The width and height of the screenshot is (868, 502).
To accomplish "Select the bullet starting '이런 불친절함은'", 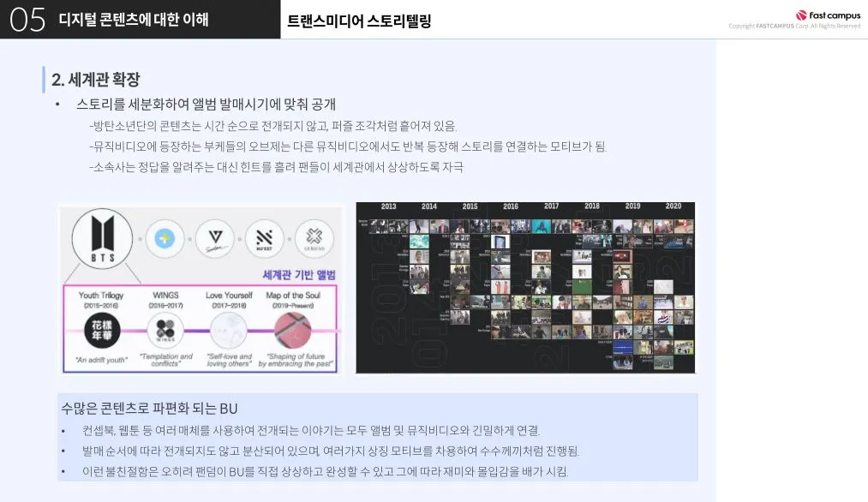I will pyautogui.click(x=325, y=471).
